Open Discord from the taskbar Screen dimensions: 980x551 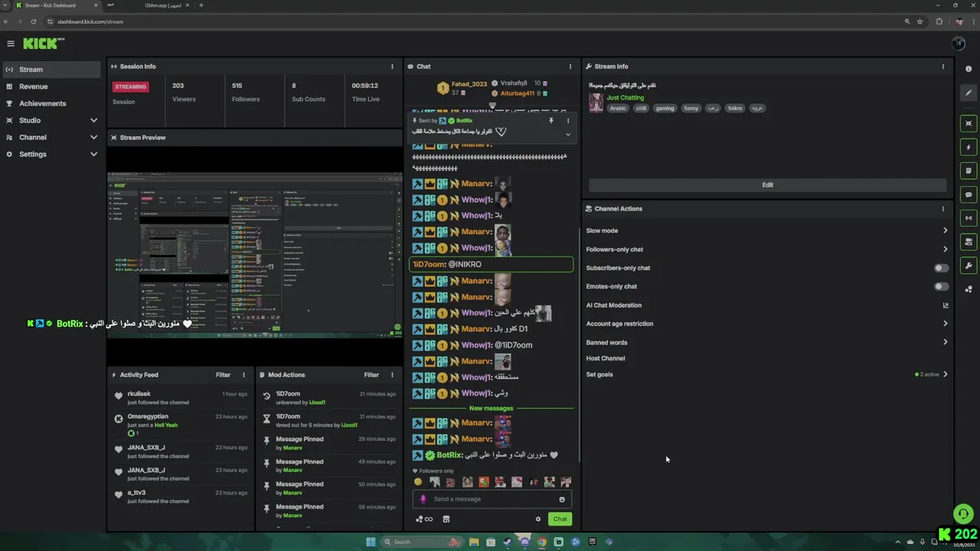(x=524, y=542)
